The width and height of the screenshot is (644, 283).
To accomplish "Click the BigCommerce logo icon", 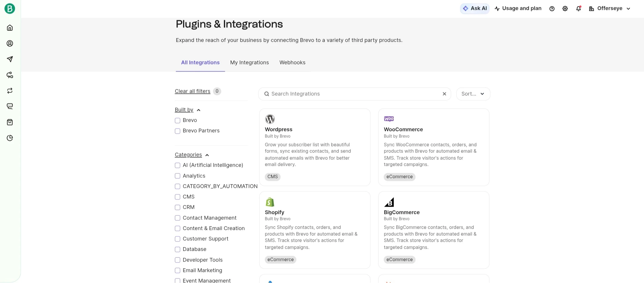I will pyautogui.click(x=389, y=202).
